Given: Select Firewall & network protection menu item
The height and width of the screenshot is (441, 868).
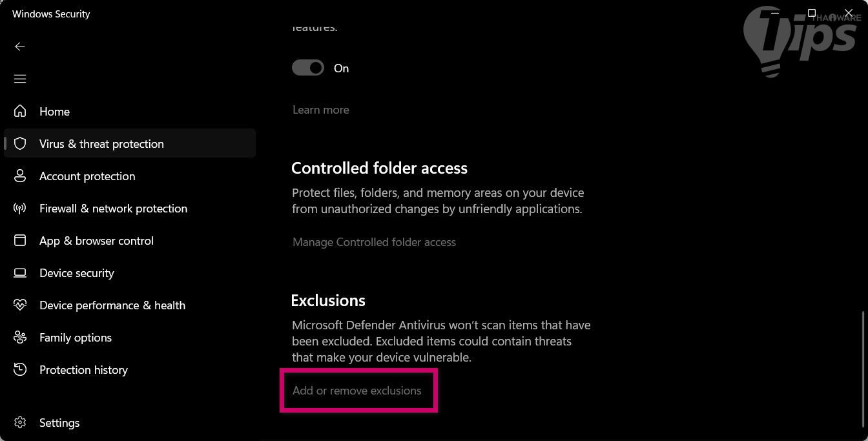Looking at the screenshot, I should pyautogui.click(x=113, y=208).
